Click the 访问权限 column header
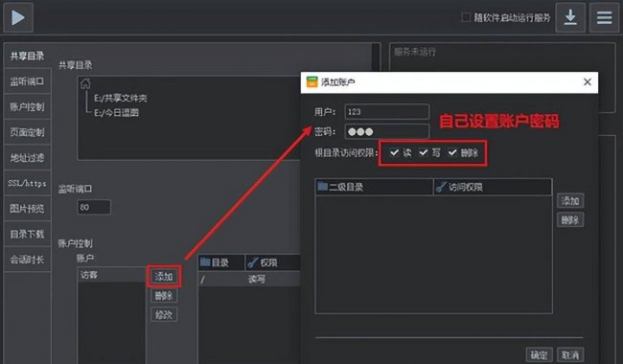The height and width of the screenshot is (364, 623). [493, 187]
